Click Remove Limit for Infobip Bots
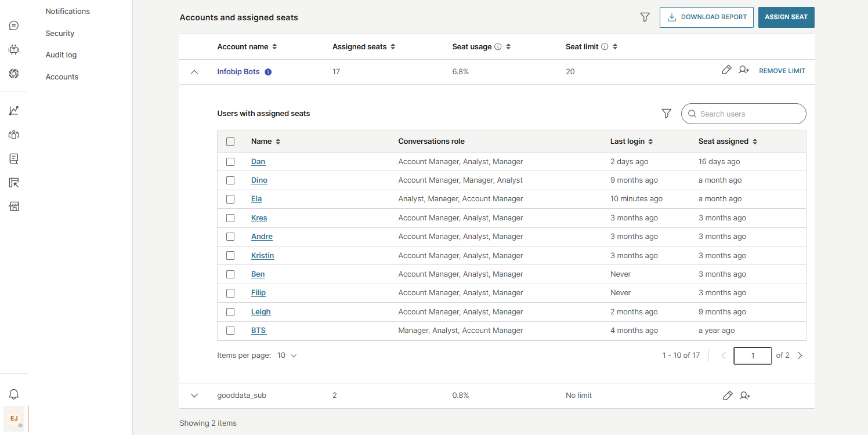 point(782,71)
